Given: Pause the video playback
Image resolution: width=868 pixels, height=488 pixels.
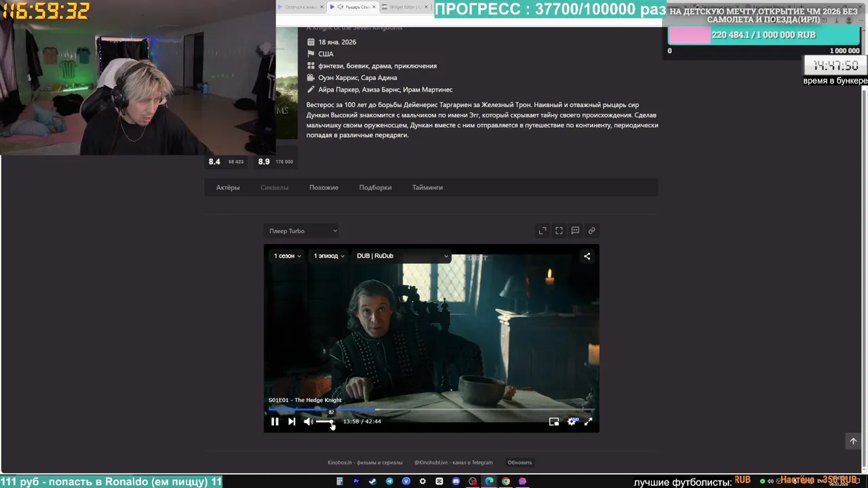Looking at the screenshot, I should (x=275, y=422).
